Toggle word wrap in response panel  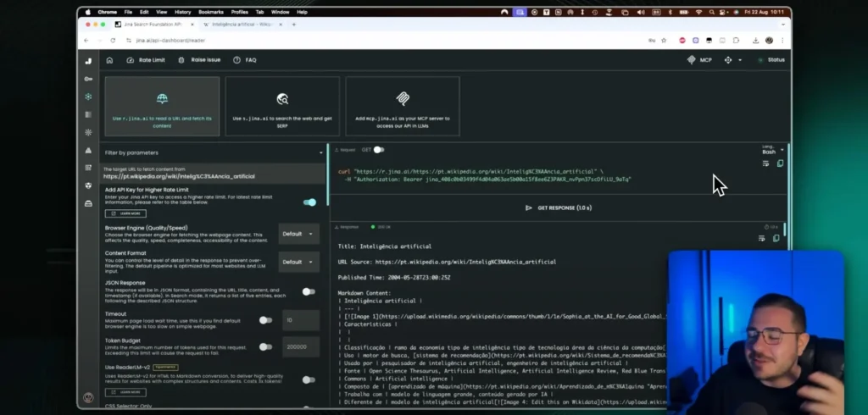pos(762,239)
